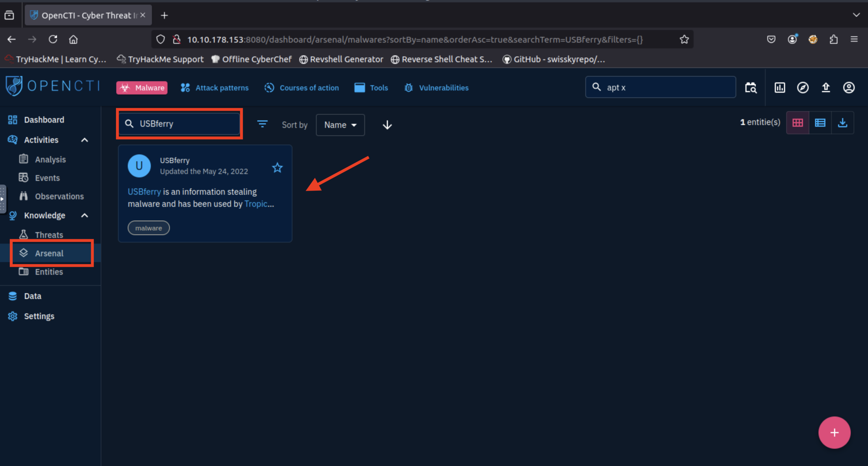This screenshot has height=466, width=868.
Task: Switch to cards grid view
Action: [x=798, y=123]
